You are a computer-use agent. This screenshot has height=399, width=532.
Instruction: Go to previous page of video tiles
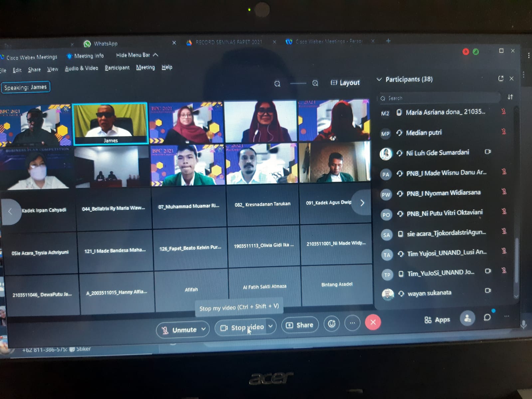(x=10, y=211)
